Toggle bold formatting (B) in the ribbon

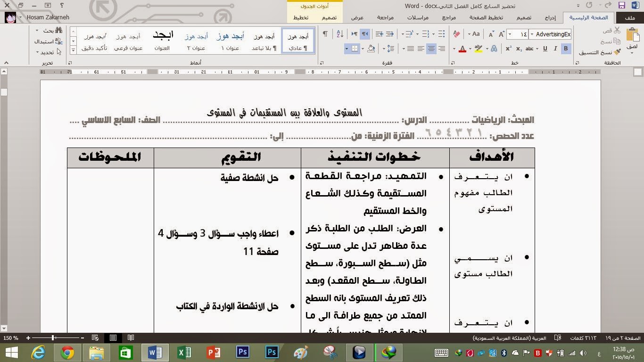point(566,49)
